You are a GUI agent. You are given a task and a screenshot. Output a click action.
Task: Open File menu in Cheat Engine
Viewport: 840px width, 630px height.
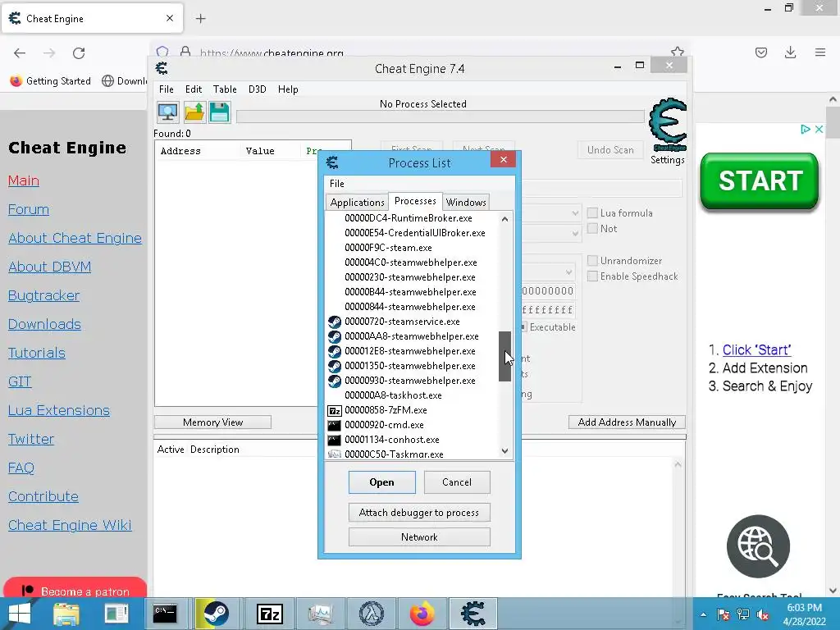point(166,89)
